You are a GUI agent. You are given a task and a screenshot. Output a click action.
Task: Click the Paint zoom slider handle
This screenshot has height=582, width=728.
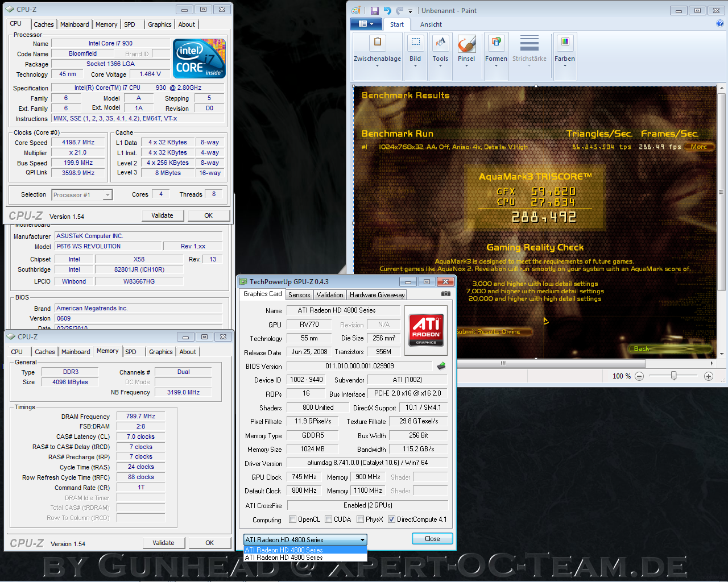click(x=673, y=376)
